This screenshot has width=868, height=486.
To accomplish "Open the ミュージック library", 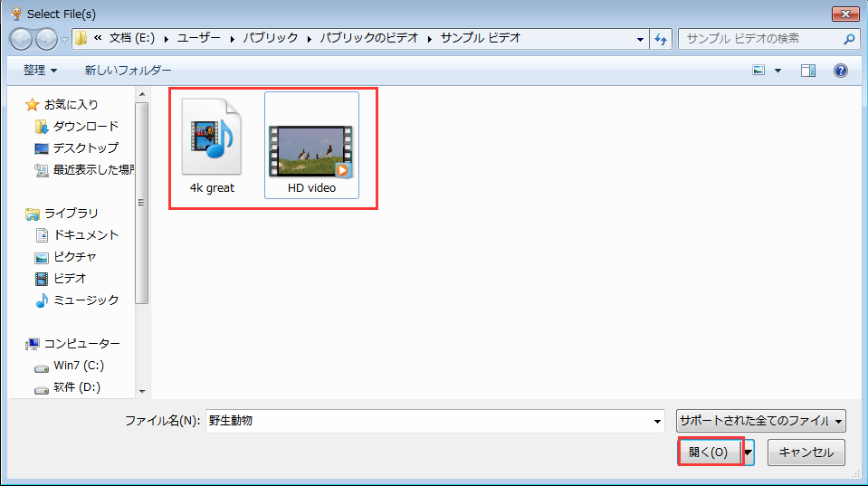I will pos(86,300).
